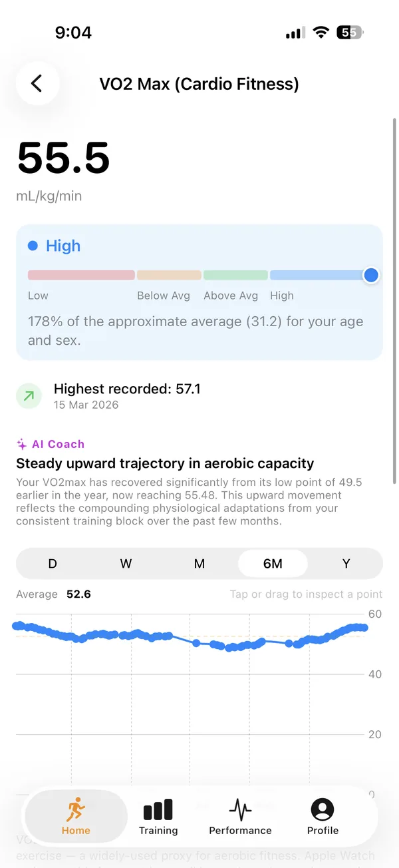Screen dimensions: 399x868
Task: Open Training via the bar chart icon
Action: click(x=158, y=809)
